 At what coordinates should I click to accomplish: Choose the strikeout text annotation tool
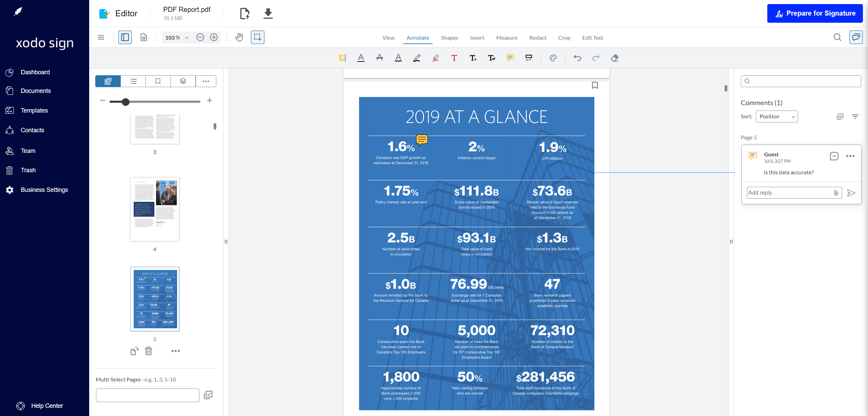click(x=379, y=58)
